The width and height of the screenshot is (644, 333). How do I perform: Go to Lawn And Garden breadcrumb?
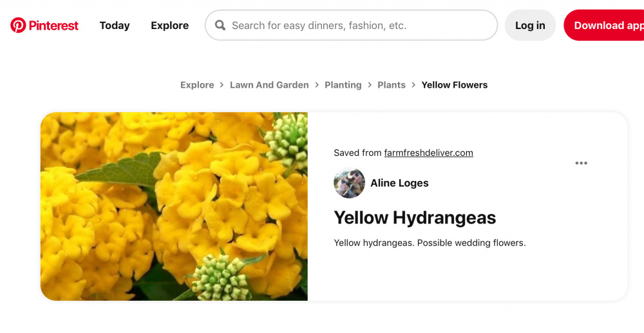(x=269, y=85)
